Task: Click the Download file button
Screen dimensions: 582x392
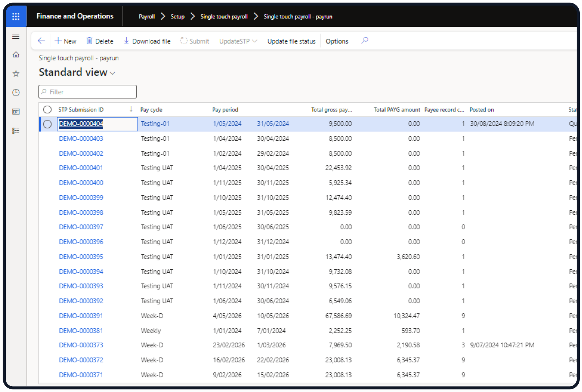Action: pyautogui.click(x=147, y=41)
